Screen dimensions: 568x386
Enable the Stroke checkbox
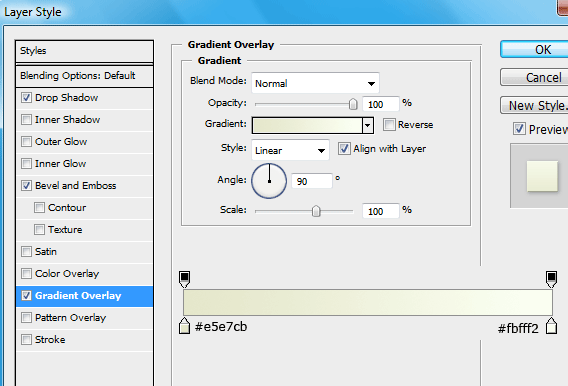click(x=26, y=340)
